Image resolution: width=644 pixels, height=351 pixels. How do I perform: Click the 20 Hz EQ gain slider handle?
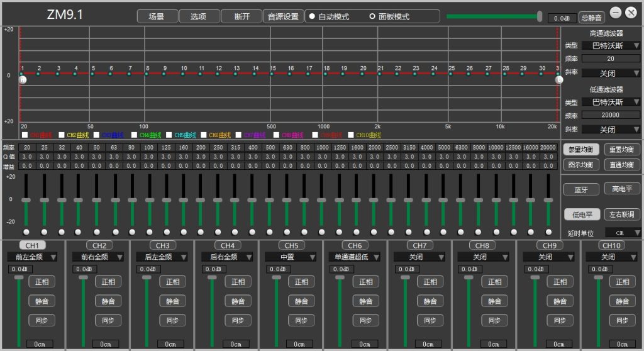(26, 200)
